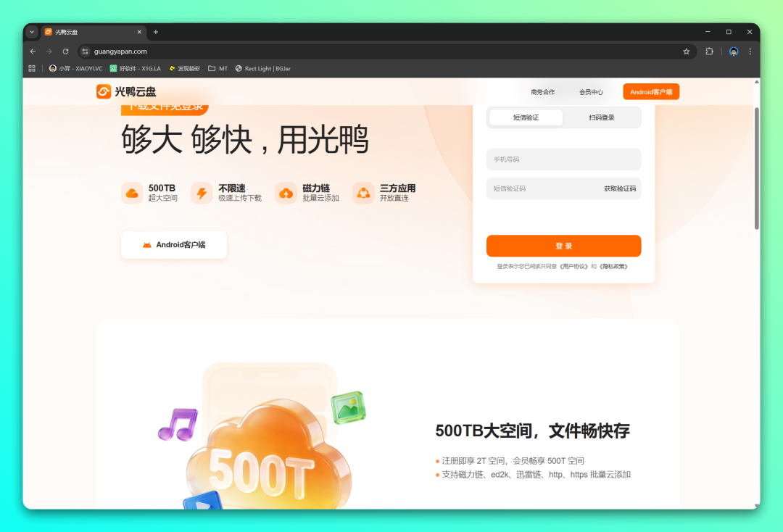Click the 手机号码 phone input field
783x532 pixels.
[563, 159]
